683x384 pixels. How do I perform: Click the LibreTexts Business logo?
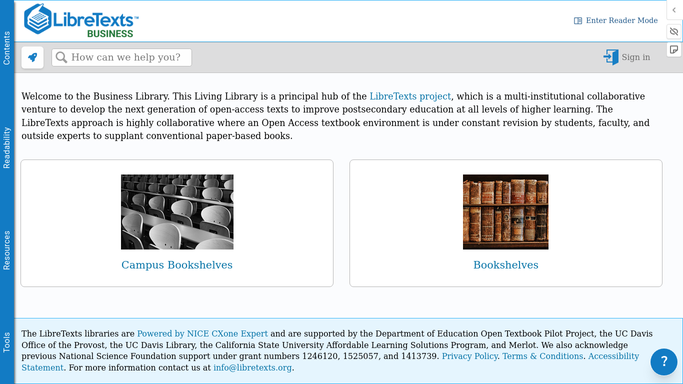point(81,20)
